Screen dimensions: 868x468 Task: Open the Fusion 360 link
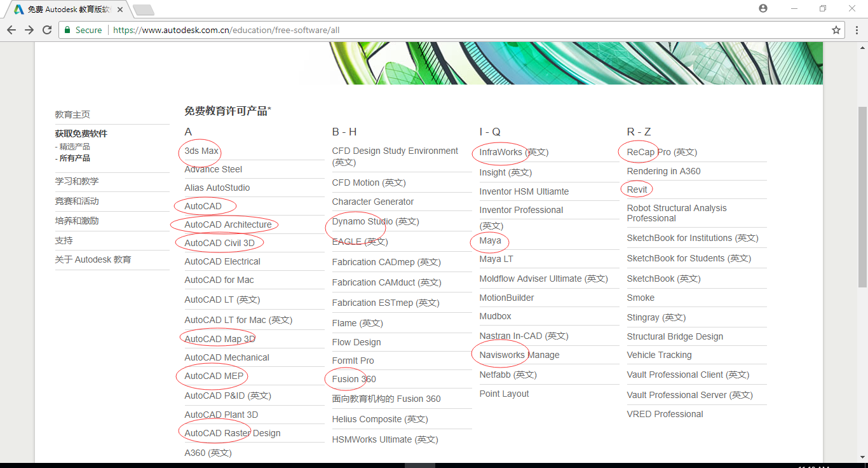tap(354, 379)
